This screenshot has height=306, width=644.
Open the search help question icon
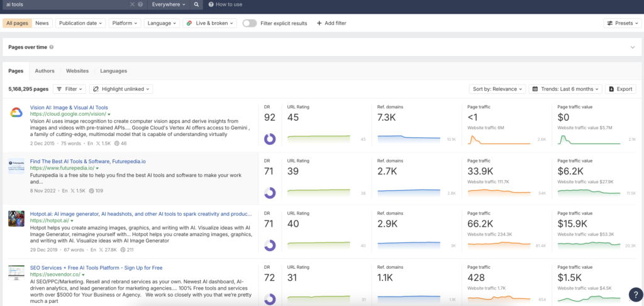click(x=140, y=4)
